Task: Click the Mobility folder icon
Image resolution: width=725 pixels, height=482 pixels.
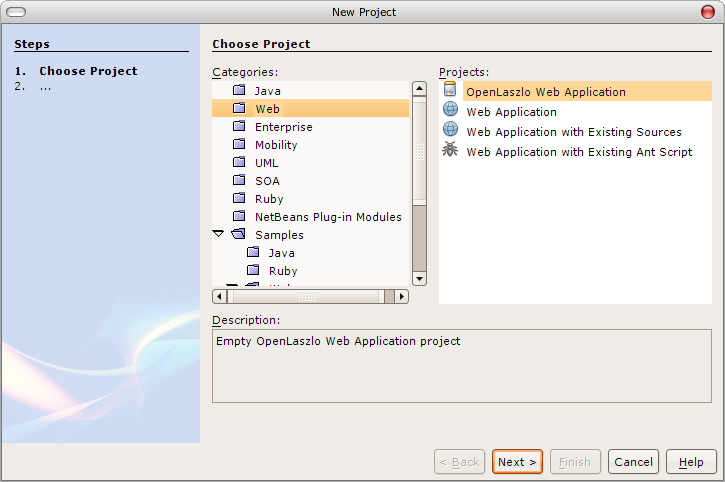Action: (239, 144)
